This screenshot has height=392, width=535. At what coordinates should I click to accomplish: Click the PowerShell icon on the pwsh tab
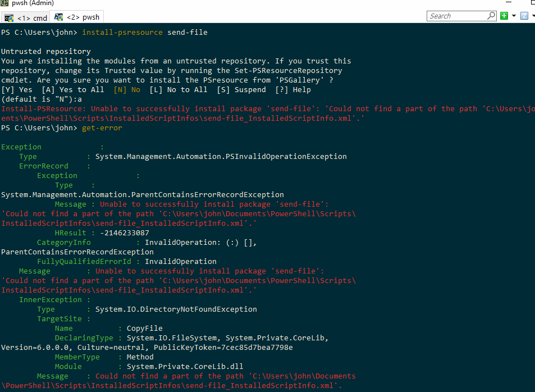click(x=58, y=16)
